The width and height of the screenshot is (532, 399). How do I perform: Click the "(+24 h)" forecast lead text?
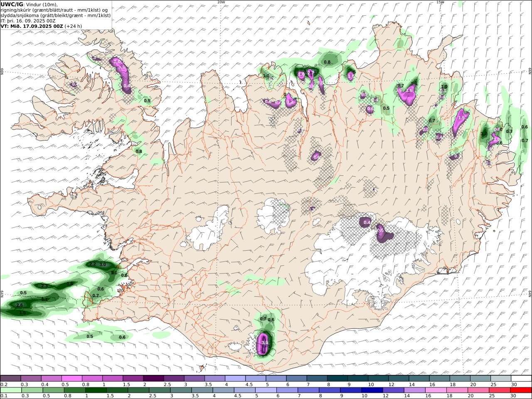(x=74, y=26)
